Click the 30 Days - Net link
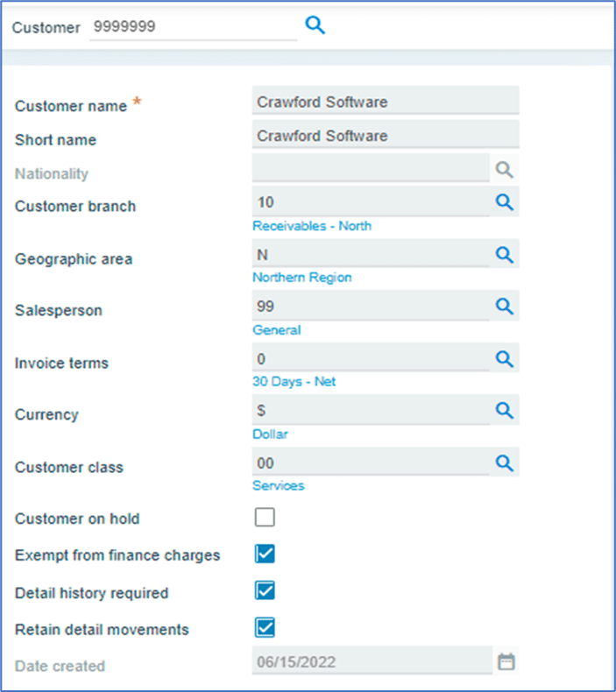Image resolution: width=616 pixels, height=692 pixels. click(x=294, y=382)
